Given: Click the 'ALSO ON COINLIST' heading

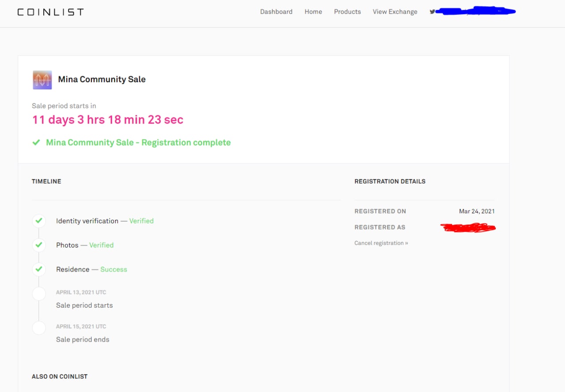Looking at the screenshot, I should point(60,377).
